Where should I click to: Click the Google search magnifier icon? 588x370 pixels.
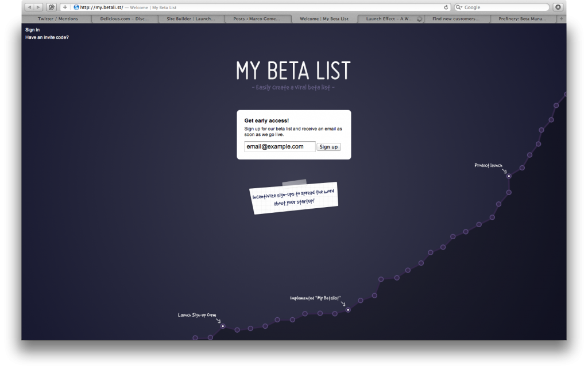457,7
